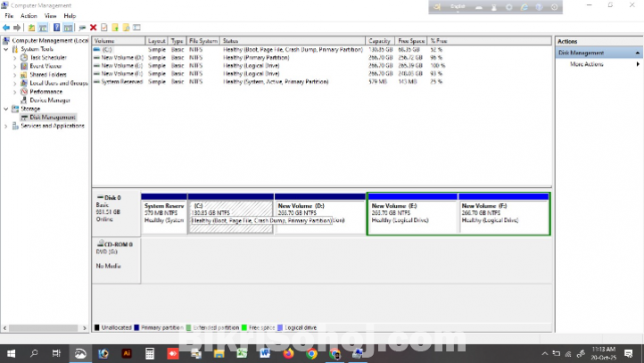
Task: Open the Action menu
Action: [29, 16]
